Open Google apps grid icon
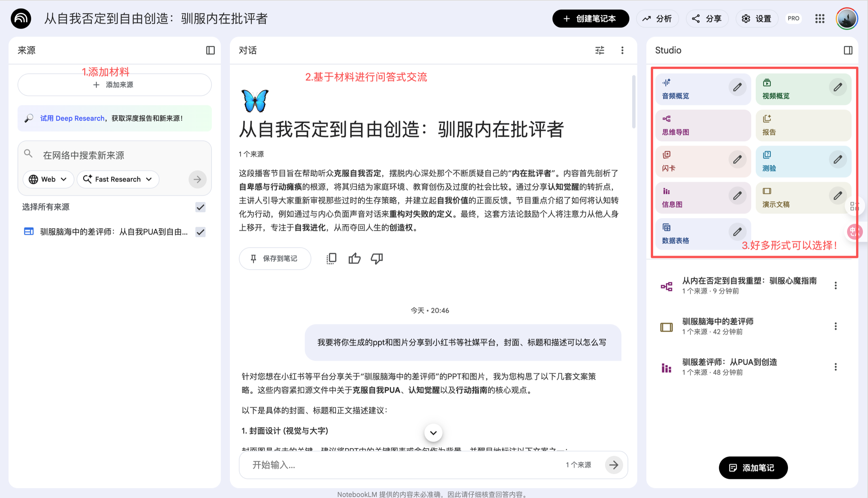 tap(820, 19)
